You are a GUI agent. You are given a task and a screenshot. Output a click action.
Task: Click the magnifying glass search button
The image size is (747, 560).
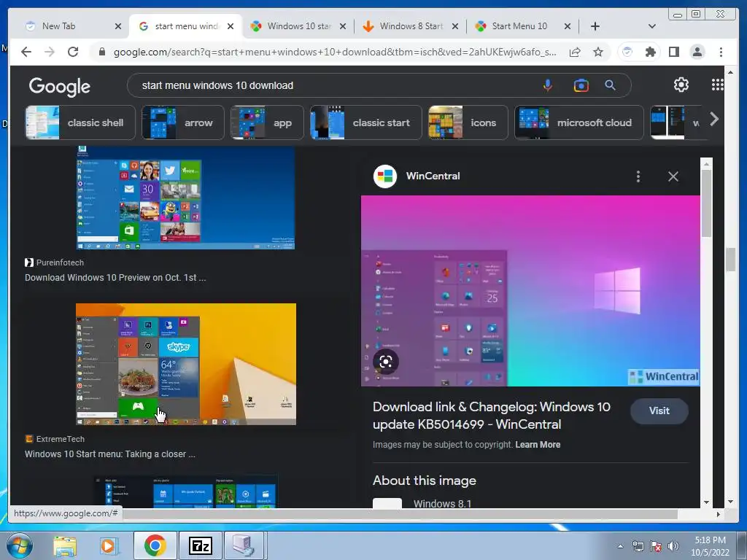point(610,85)
